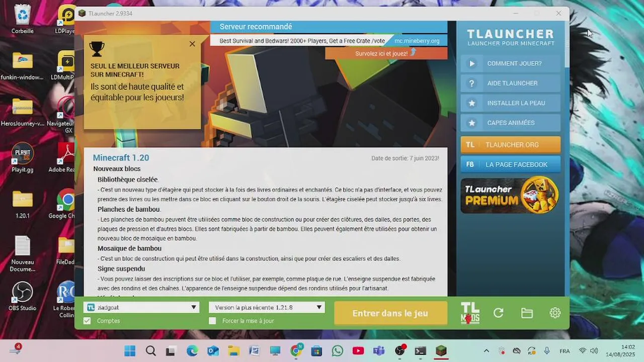The width and height of the screenshot is (644, 362).
Task: Click Signe suspendu subheading
Action: pos(121,268)
